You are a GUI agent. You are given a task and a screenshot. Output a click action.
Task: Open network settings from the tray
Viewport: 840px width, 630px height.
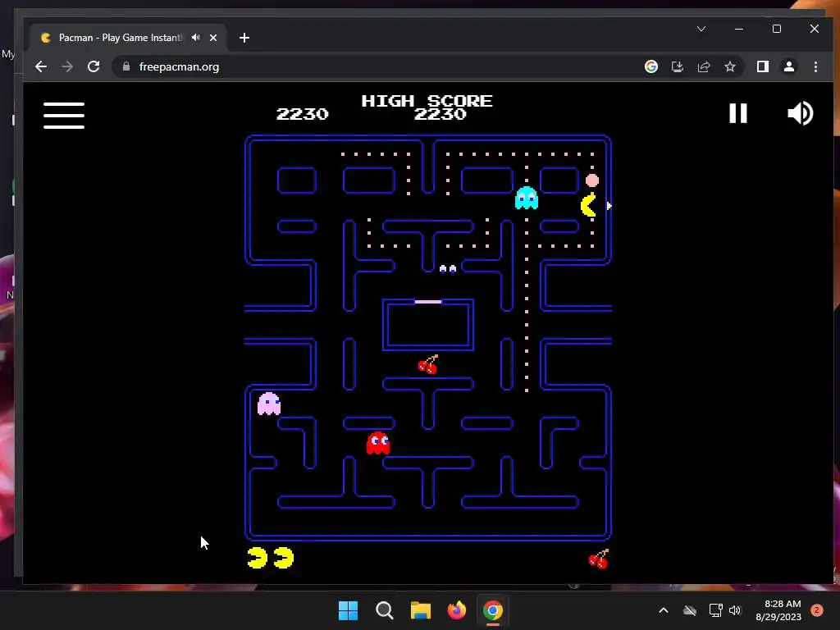(715, 610)
